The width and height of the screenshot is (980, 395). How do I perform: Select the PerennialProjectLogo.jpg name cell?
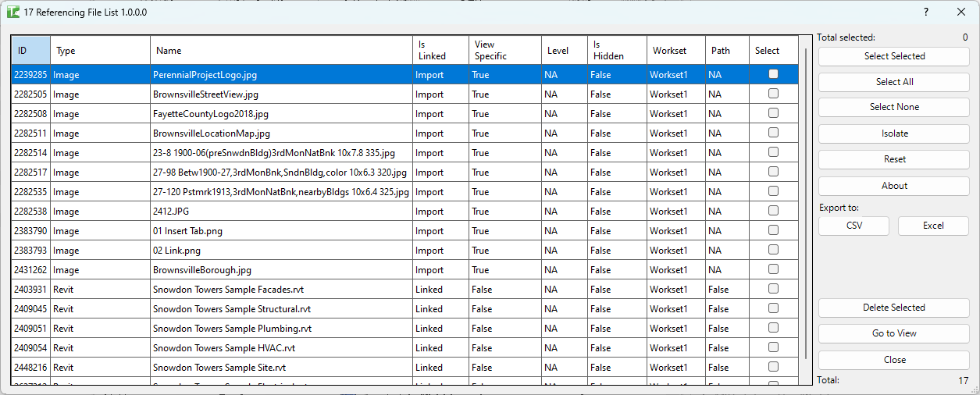click(x=281, y=75)
